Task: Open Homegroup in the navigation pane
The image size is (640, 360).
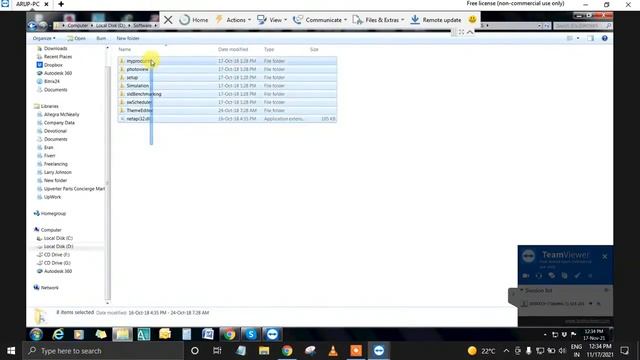Action: click(53, 213)
